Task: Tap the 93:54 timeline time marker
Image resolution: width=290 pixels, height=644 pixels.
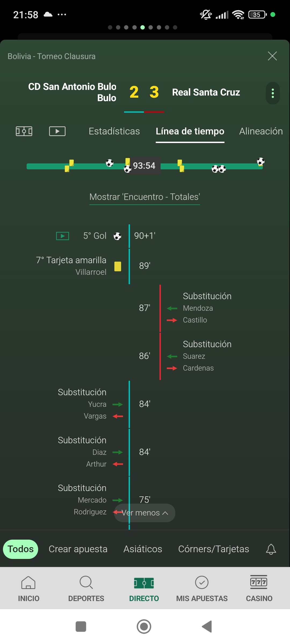Action: click(x=144, y=166)
